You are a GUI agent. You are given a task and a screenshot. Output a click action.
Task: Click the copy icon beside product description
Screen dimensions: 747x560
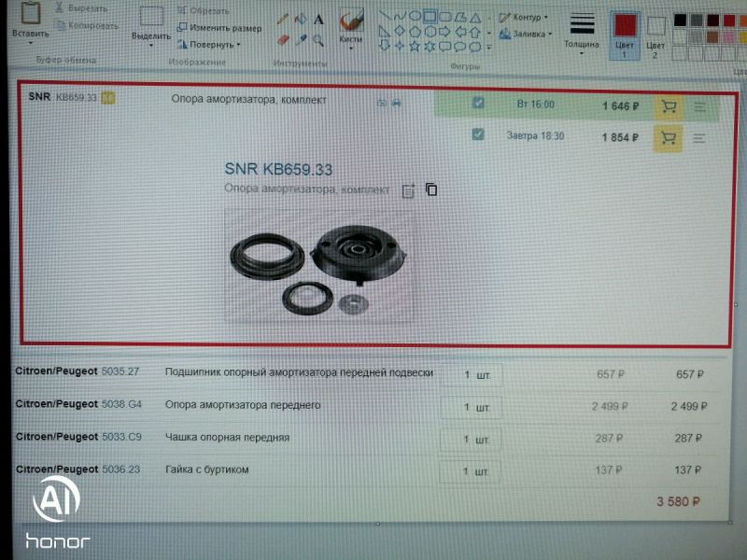click(x=431, y=189)
